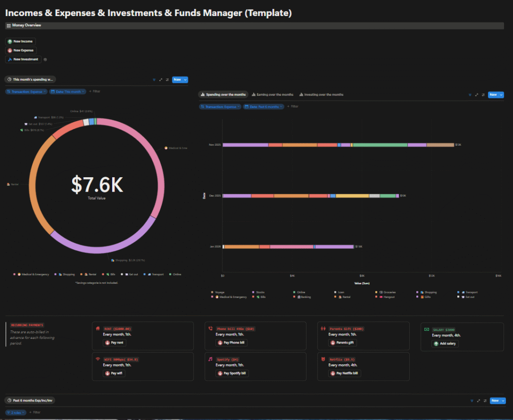Click the clock icon on This month's spending
Screen dimensions: 513x420
(9, 79)
